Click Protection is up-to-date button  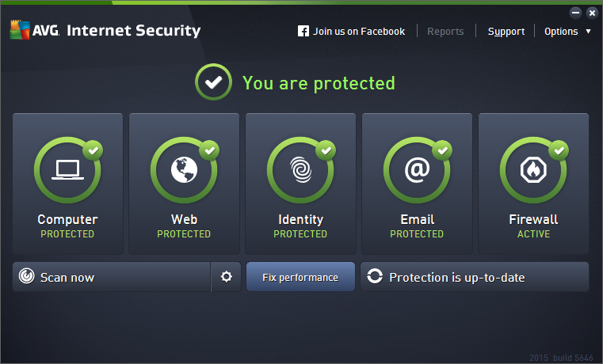(474, 277)
